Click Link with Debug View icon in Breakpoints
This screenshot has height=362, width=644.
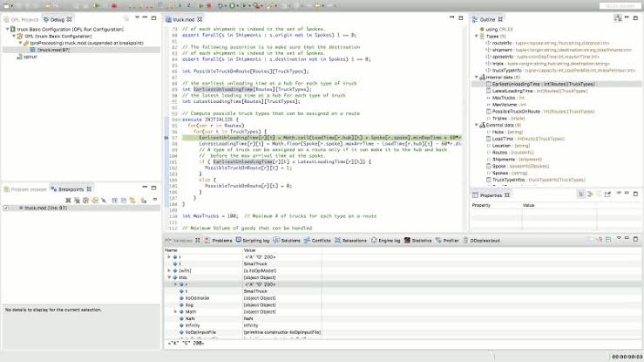pyautogui.click(x=132, y=200)
